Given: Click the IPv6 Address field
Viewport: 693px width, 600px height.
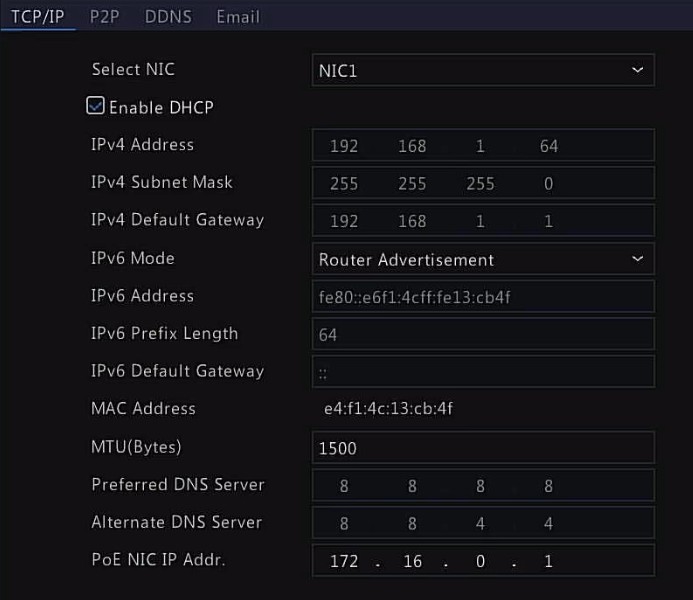Looking at the screenshot, I should point(482,297).
